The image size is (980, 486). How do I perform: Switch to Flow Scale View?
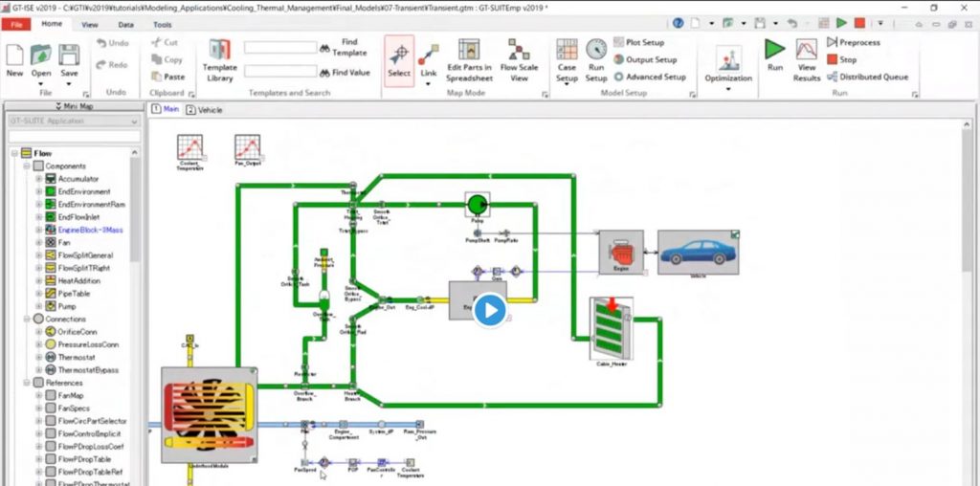(519, 60)
